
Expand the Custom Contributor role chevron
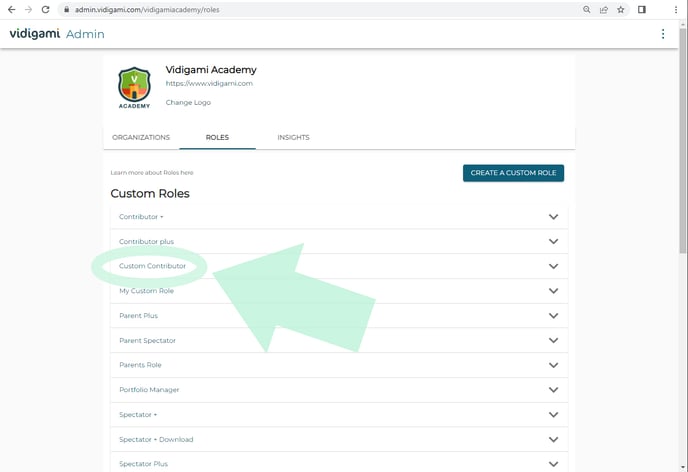(x=553, y=266)
